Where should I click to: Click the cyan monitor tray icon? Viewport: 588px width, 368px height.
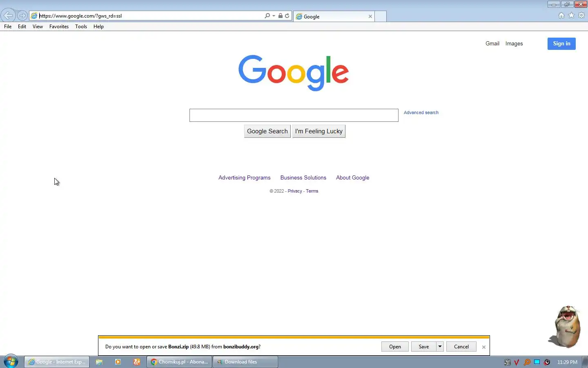click(x=537, y=362)
